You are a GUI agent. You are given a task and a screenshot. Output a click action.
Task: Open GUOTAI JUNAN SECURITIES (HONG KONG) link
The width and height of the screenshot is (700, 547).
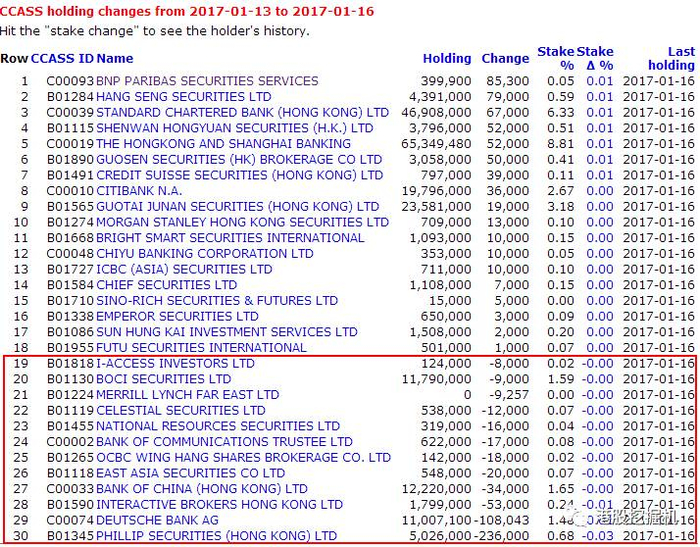(238, 206)
